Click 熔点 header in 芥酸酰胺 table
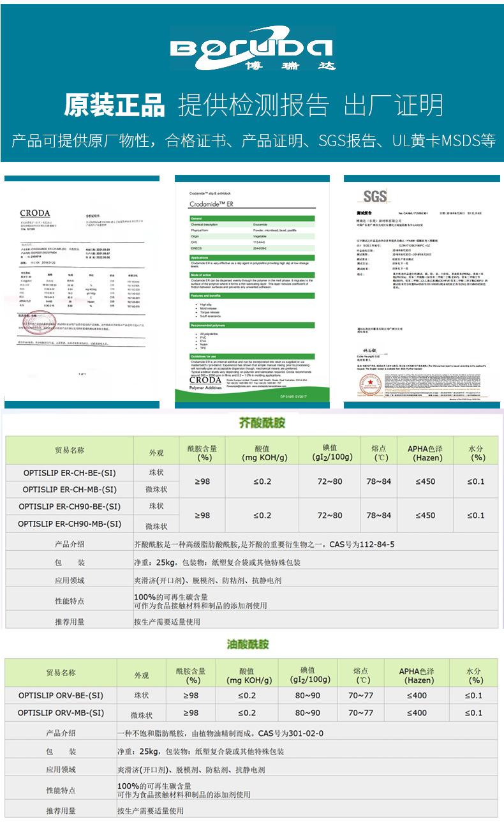Viewport: 504px width, 833px height. [380, 453]
